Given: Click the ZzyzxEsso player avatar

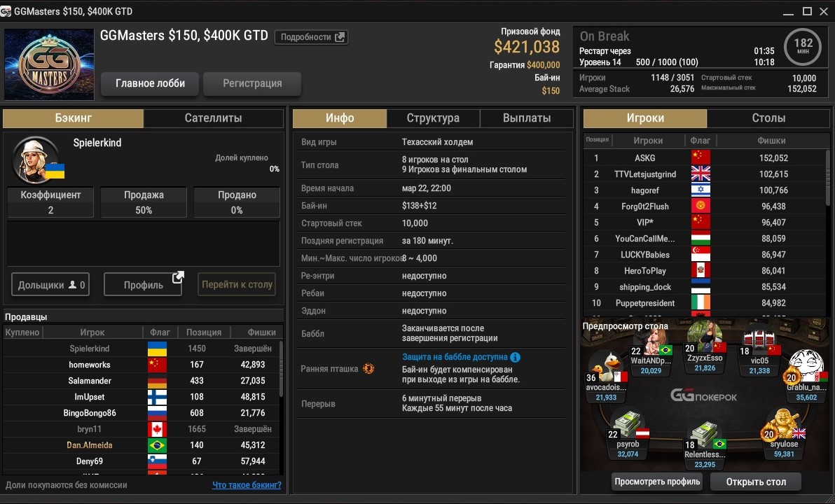Looking at the screenshot, I should (x=705, y=337).
